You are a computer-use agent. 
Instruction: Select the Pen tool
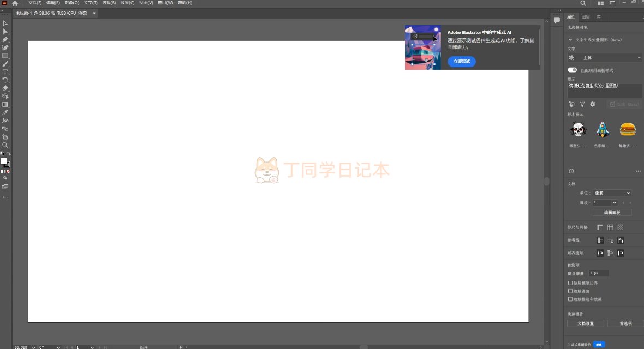click(5, 39)
